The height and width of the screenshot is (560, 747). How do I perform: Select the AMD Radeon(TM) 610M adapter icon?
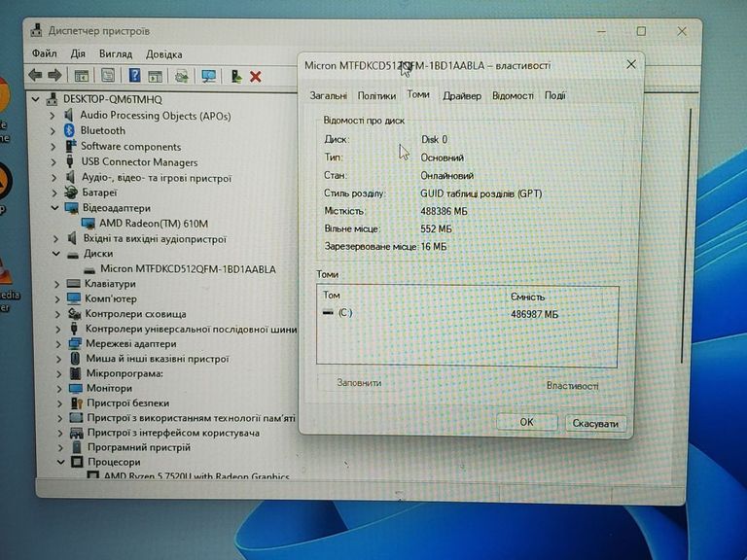coord(89,224)
